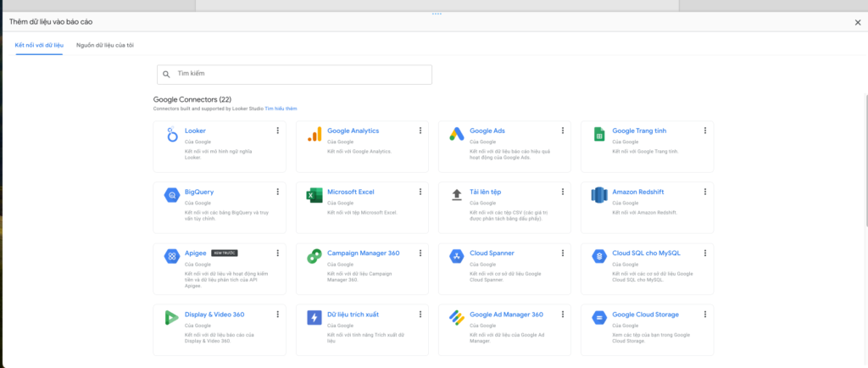Click the BigQuery hexagon icon
The height and width of the screenshot is (368, 868).
pyautogui.click(x=172, y=195)
